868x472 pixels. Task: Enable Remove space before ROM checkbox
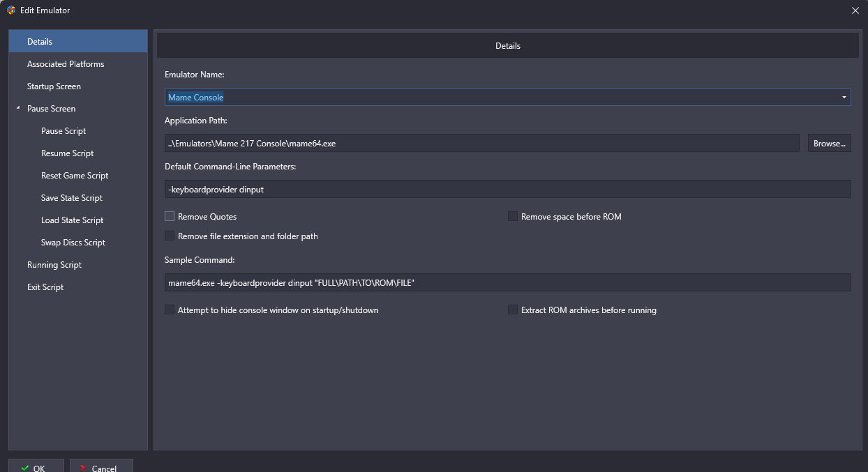pos(513,216)
